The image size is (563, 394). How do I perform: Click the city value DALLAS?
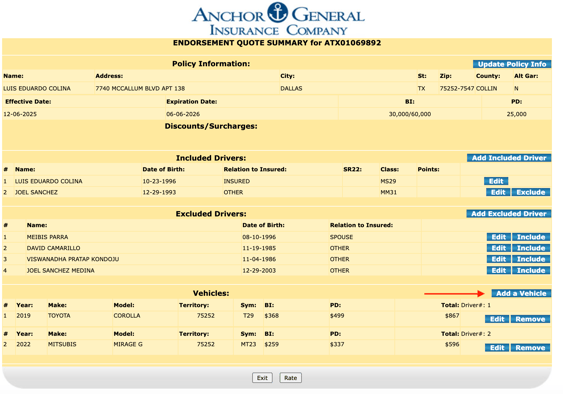pyautogui.click(x=291, y=88)
